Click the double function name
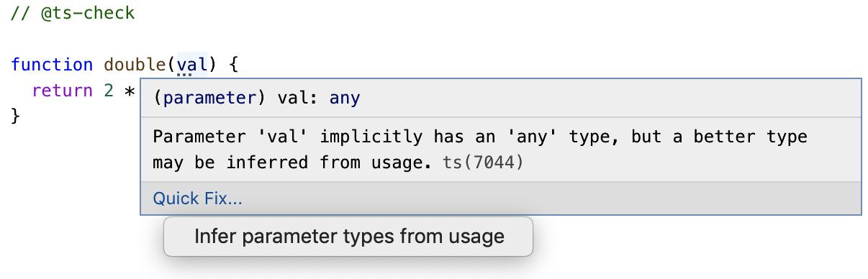Viewport: 868px width, 279px height. [x=135, y=65]
